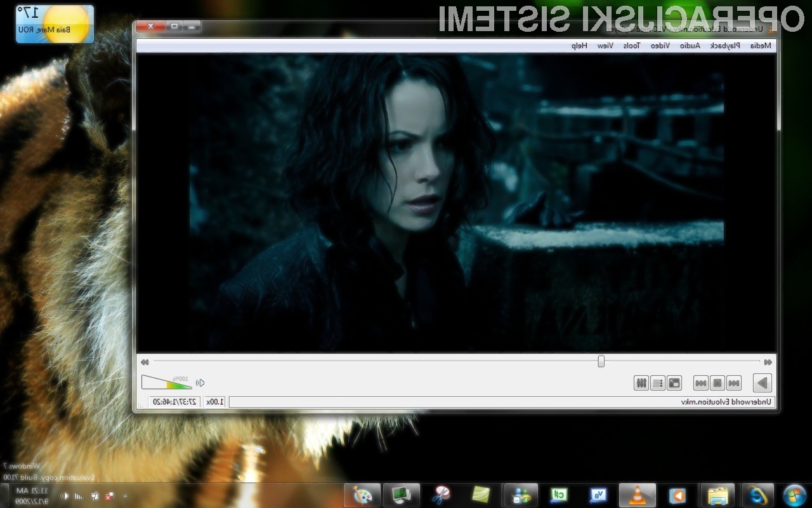The height and width of the screenshot is (508, 812).
Task: Open the Help menu
Action: (x=579, y=46)
